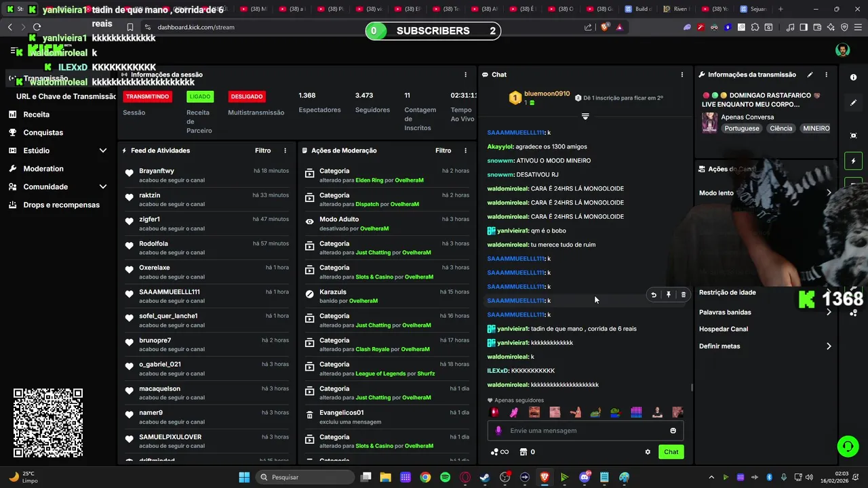Open emoji picker in chat input

(x=673, y=430)
